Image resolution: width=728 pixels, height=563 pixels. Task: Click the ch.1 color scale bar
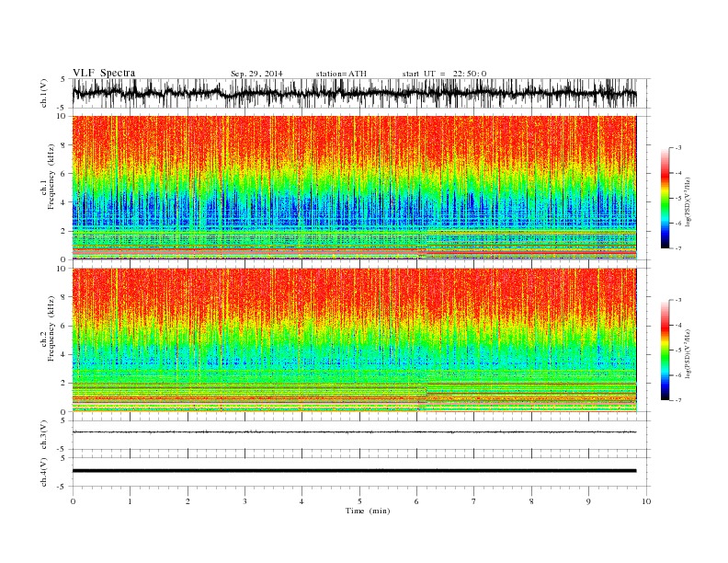click(x=665, y=198)
